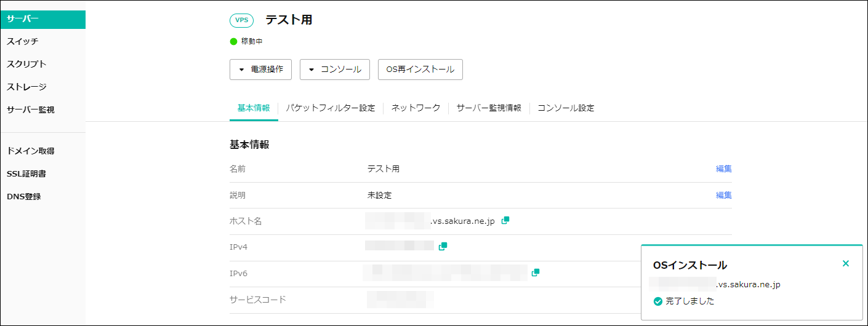Expand the コンソール dropdown menu
Image resolution: width=868 pixels, height=326 pixels.
334,70
